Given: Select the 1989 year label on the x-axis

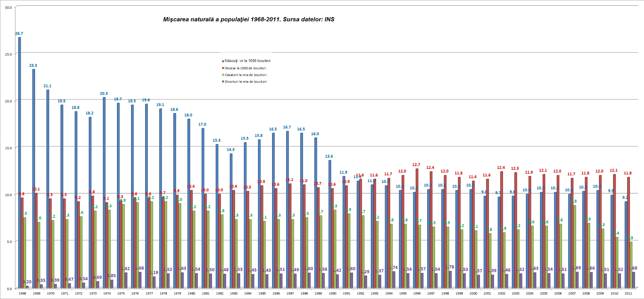Looking at the screenshot, I should click(x=318, y=293).
